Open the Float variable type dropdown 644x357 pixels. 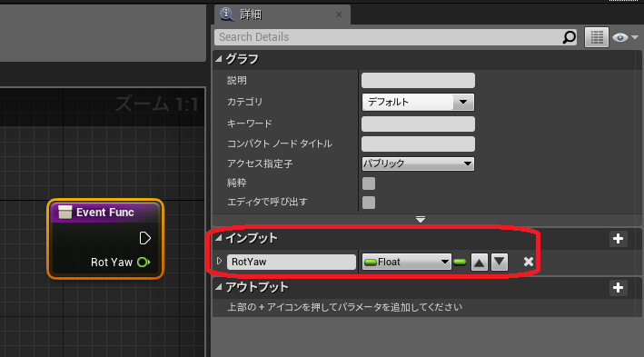[x=406, y=262]
